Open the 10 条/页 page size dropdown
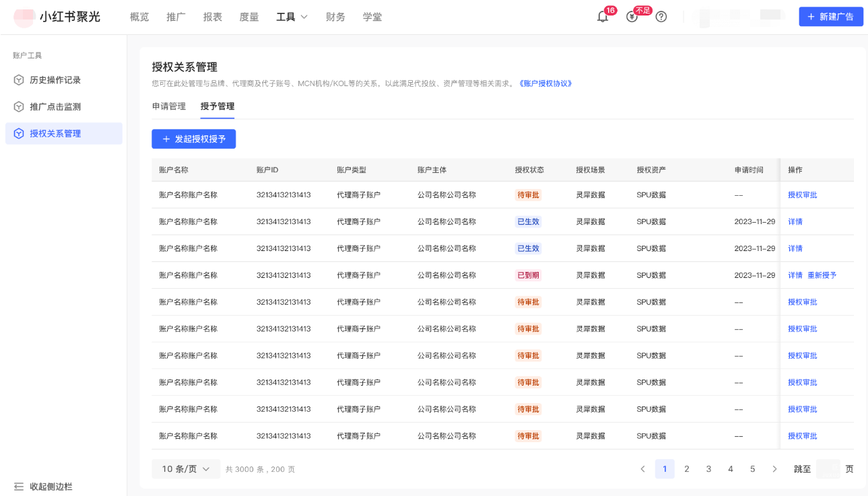This screenshot has width=868, height=496. [x=186, y=469]
